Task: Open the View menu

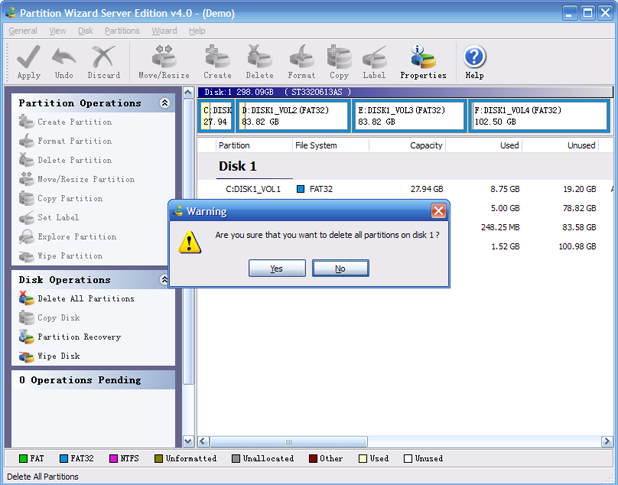Action: click(x=58, y=31)
